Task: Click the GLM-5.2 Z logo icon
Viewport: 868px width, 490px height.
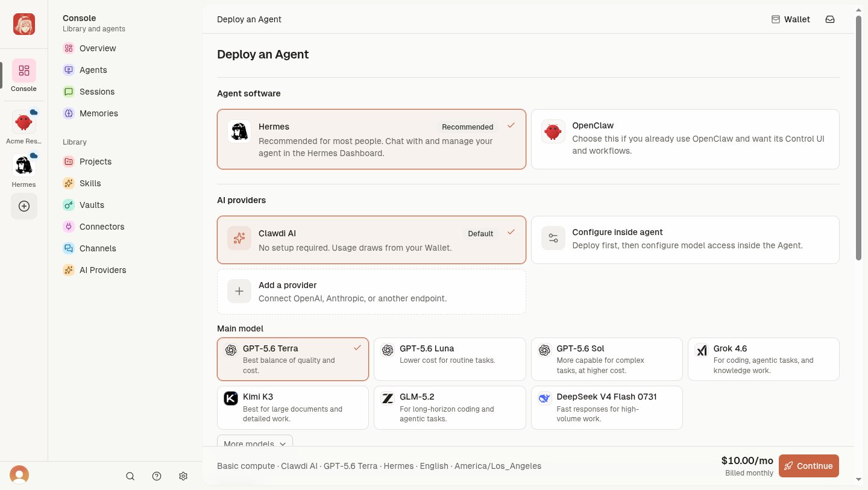Action: [x=388, y=398]
